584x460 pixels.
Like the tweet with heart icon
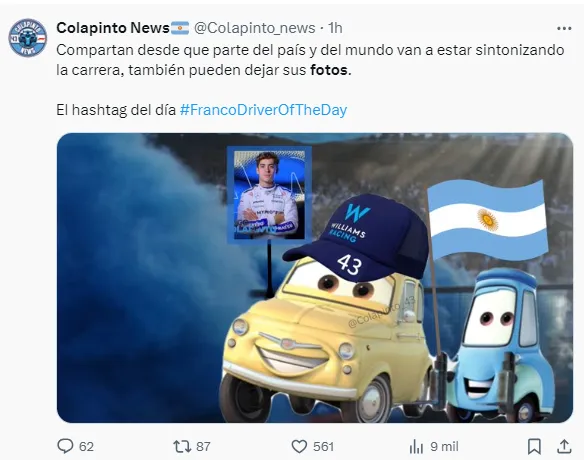coord(299,446)
